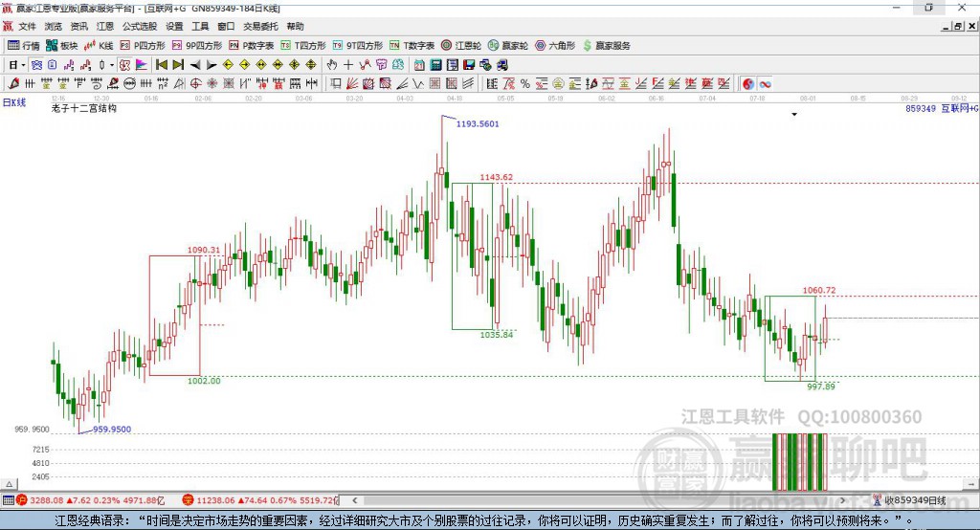
Task: Click the 老子十二宫结构 indicator label
Action: (84, 108)
